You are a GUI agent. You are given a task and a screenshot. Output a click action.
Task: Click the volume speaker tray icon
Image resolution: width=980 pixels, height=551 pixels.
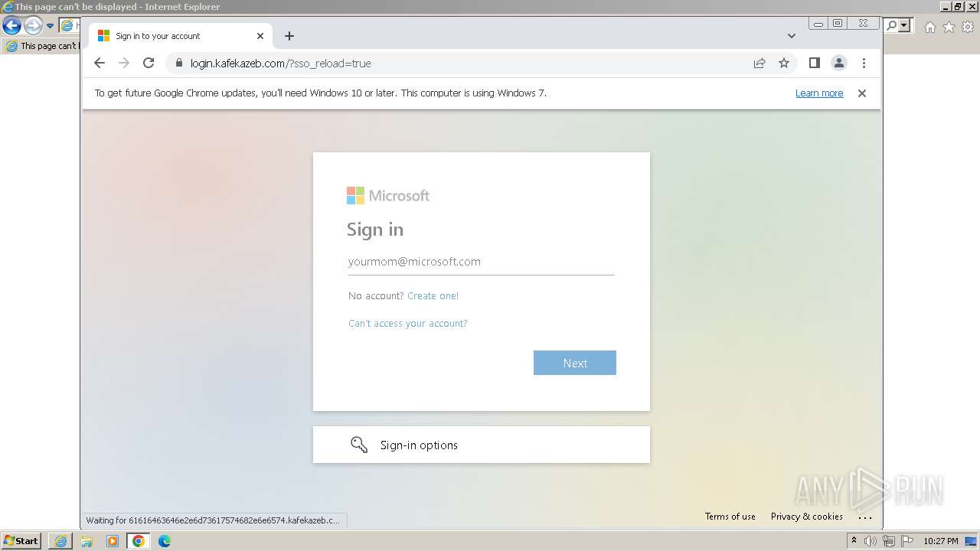[x=871, y=541]
